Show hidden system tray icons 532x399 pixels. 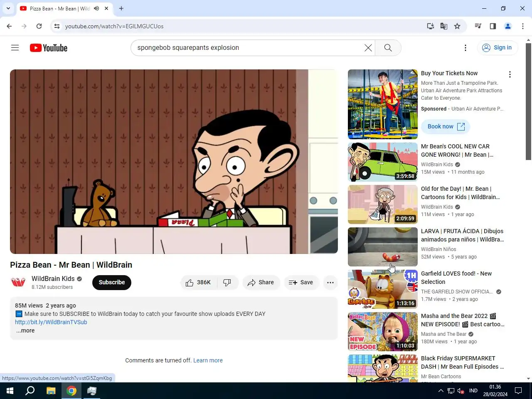[441, 391]
